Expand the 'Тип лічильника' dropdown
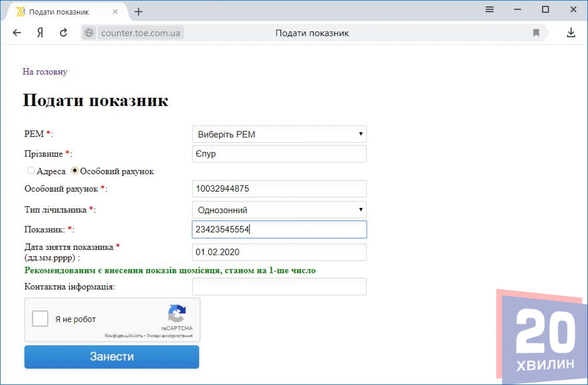This screenshot has width=588, height=385. (279, 210)
